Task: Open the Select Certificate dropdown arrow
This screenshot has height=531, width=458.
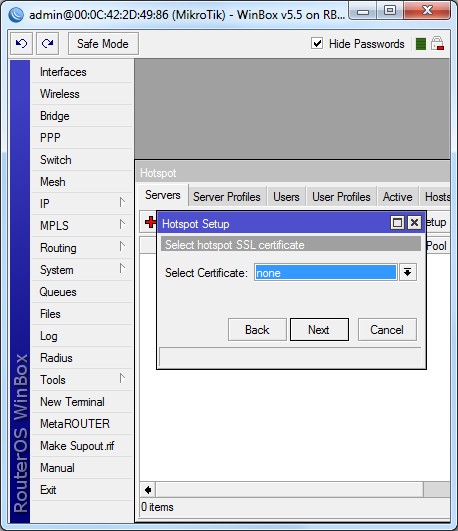Action: point(408,272)
